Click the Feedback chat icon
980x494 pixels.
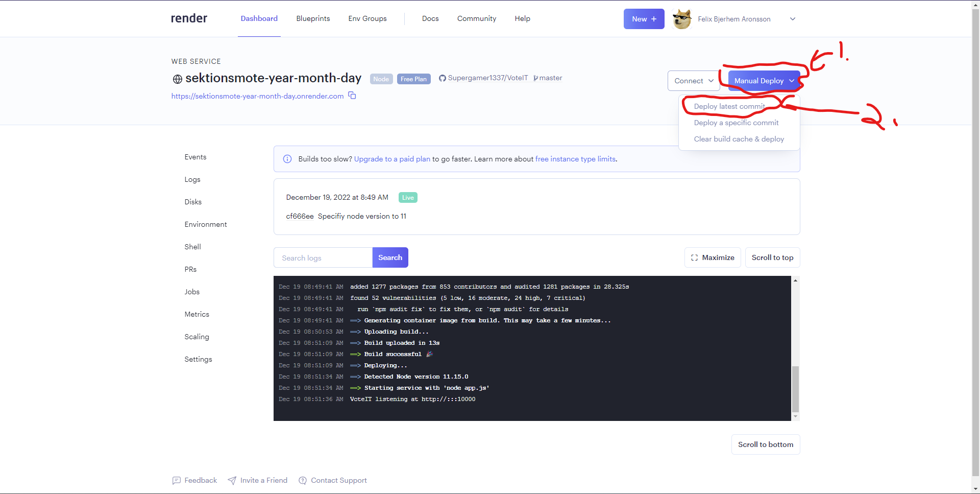pos(177,480)
